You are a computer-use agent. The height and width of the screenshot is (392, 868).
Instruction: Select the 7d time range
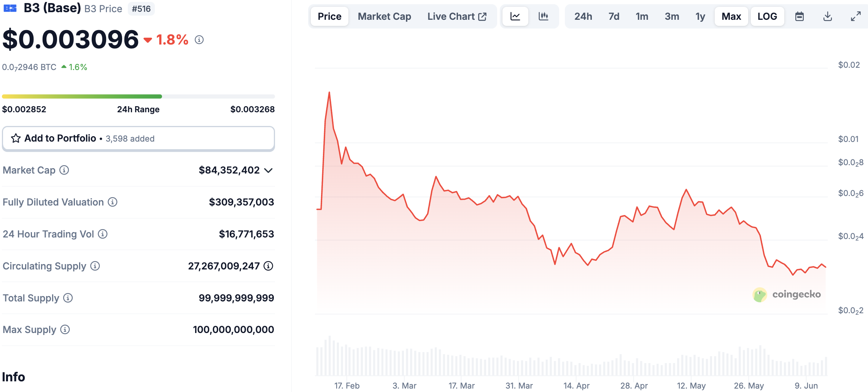click(614, 16)
